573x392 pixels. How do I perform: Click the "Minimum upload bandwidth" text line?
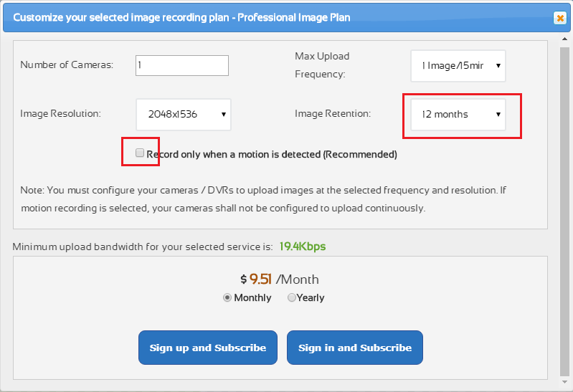(142, 247)
